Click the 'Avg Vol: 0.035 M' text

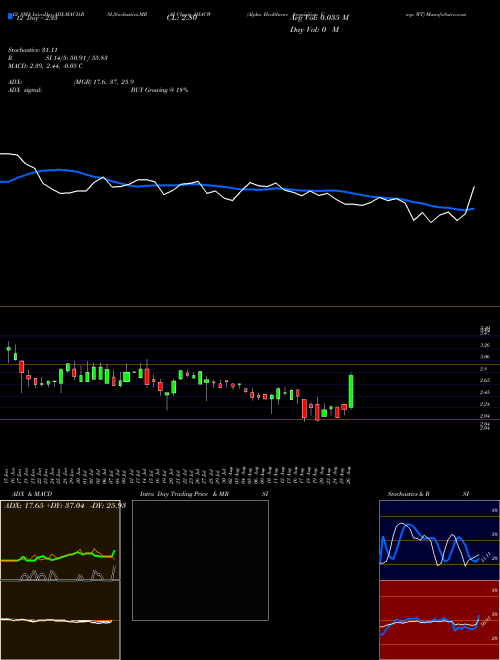pos(319,18)
